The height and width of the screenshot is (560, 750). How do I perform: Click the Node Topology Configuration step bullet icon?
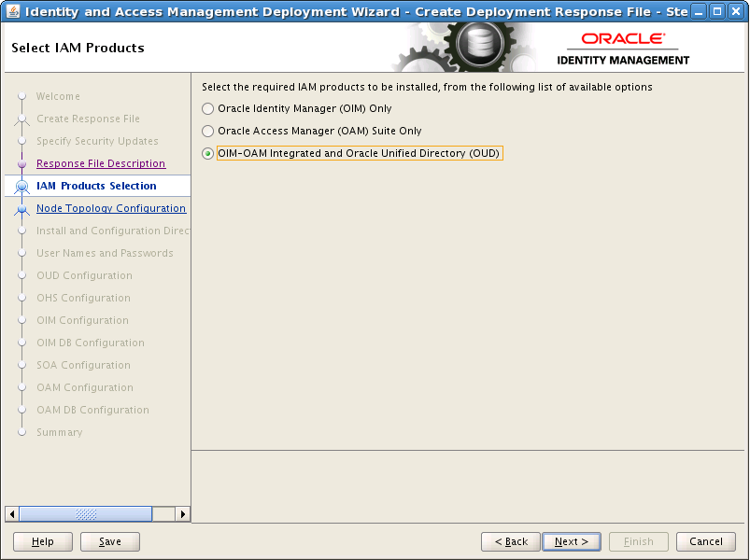click(x=21, y=209)
